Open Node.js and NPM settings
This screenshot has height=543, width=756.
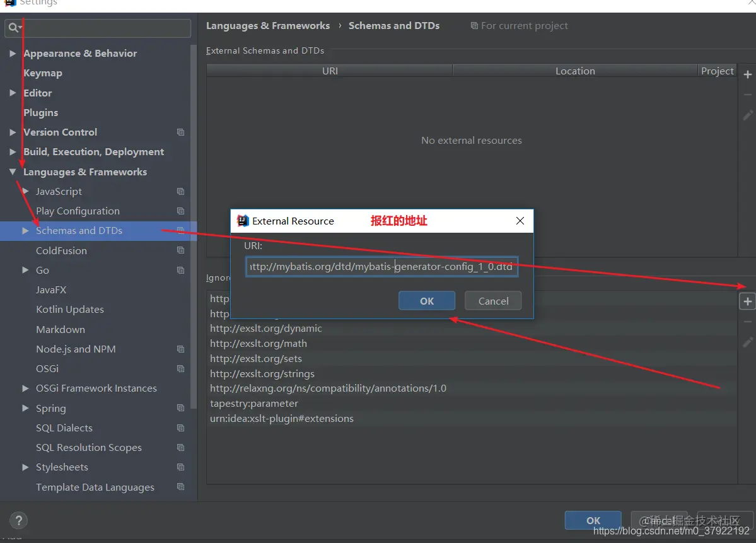(x=76, y=349)
